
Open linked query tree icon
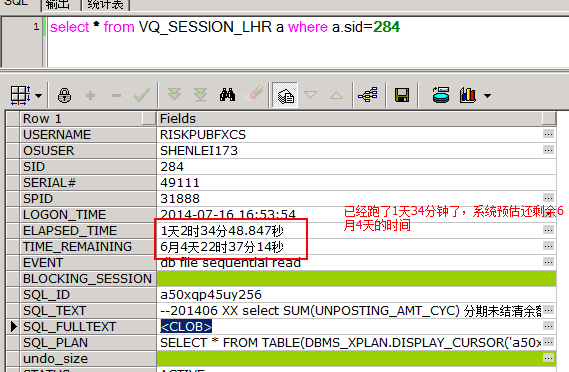coord(368,95)
